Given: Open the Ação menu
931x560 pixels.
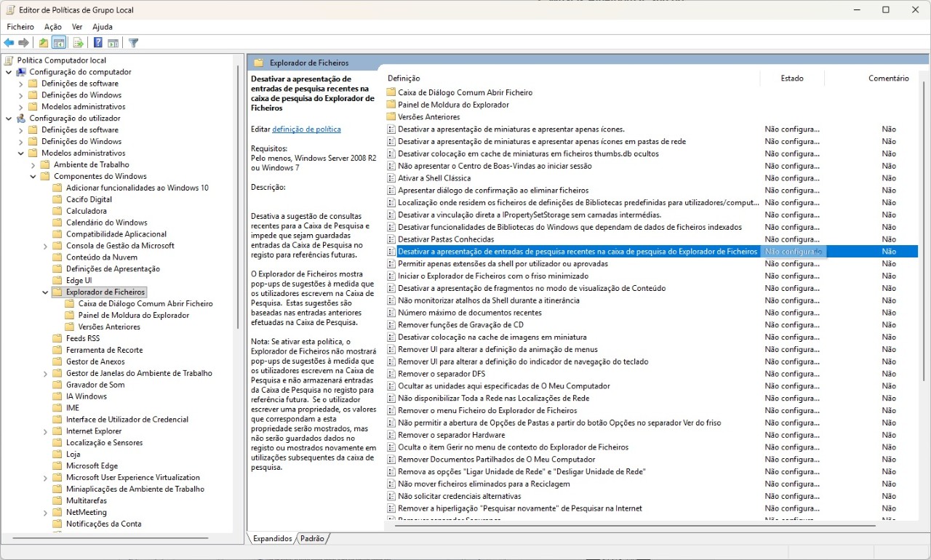Looking at the screenshot, I should (x=53, y=27).
